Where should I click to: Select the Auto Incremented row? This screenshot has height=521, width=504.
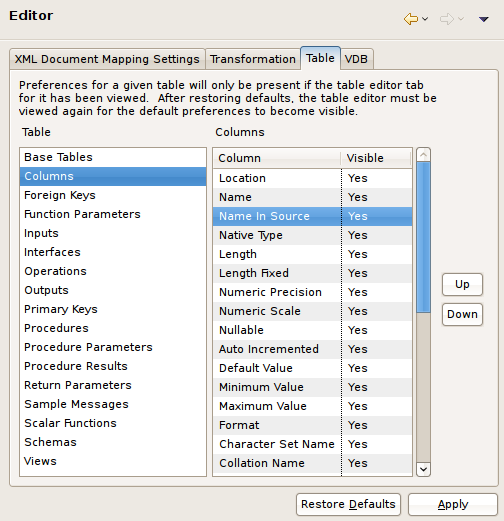(313, 349)
